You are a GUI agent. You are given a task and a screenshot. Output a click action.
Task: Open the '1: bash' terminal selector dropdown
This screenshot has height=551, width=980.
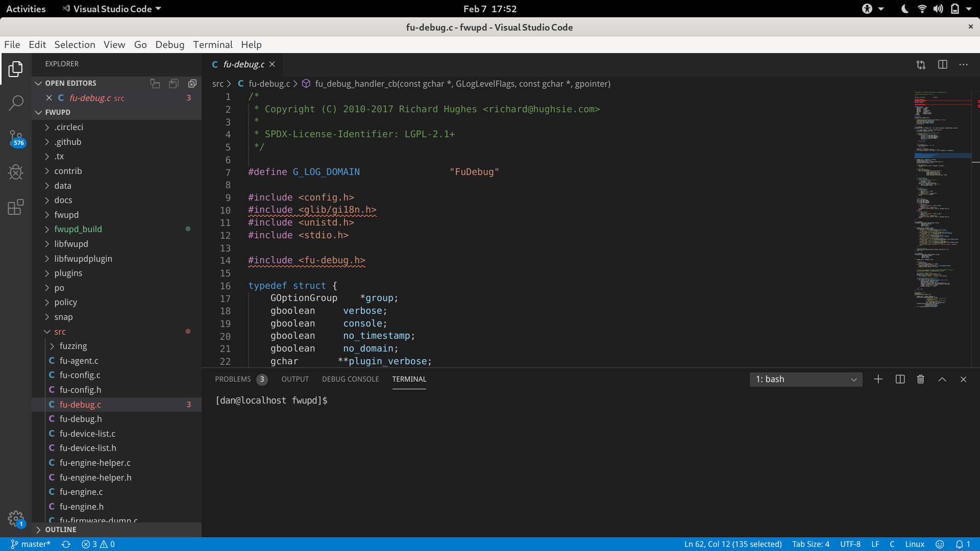806,379
